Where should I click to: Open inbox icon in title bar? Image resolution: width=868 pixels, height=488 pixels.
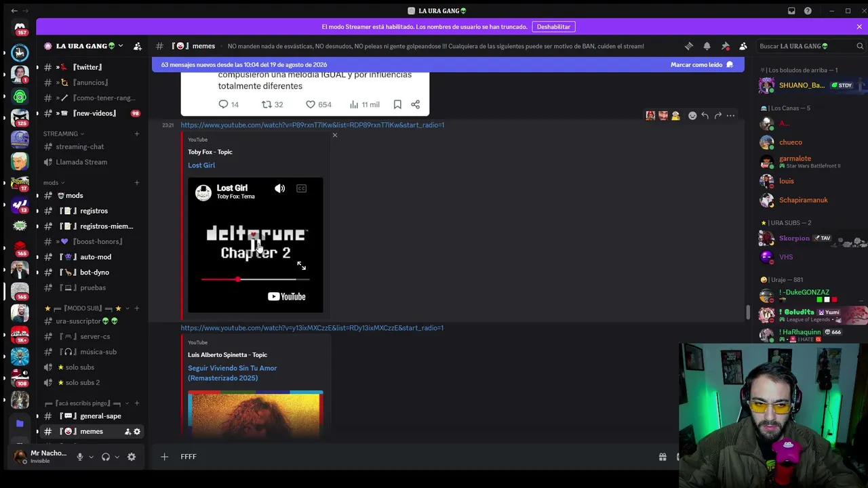(791, 11)
